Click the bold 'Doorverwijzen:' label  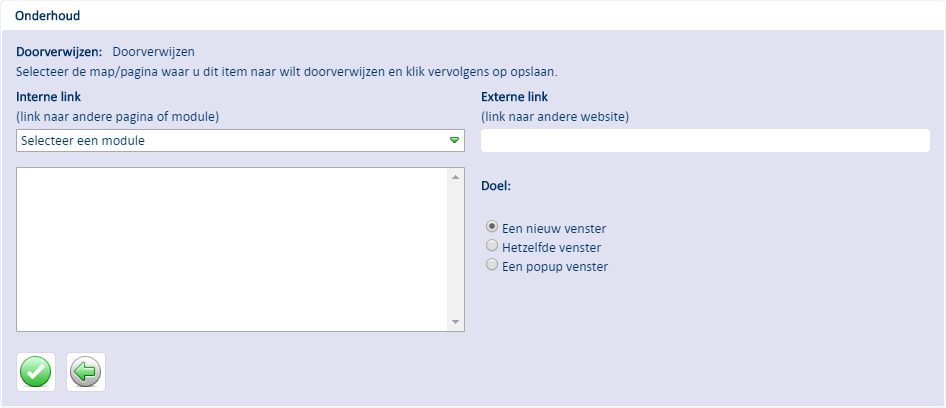59,51
